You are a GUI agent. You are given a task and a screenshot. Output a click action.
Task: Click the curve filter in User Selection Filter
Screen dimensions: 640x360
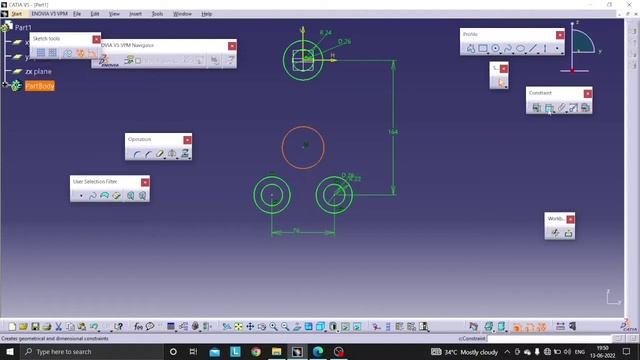click(x=93, y=196)
